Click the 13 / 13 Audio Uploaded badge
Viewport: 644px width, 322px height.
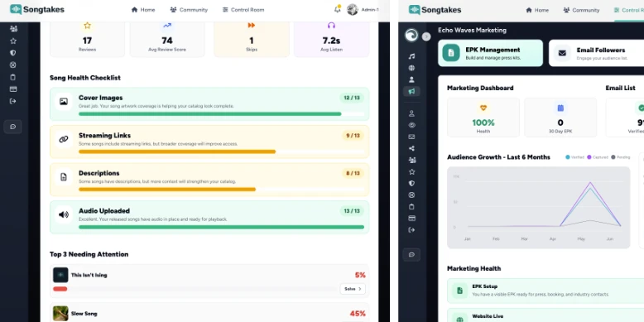(x=352, y=211)
